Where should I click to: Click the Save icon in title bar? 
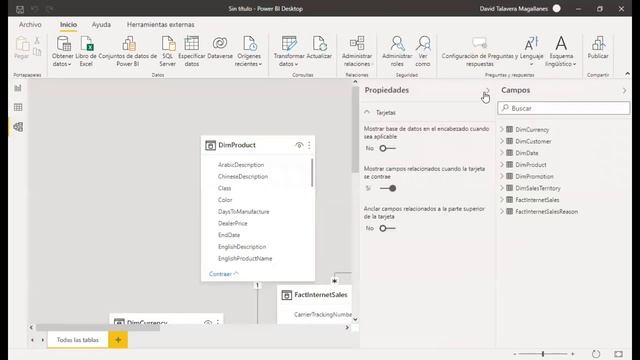(20, 9)
